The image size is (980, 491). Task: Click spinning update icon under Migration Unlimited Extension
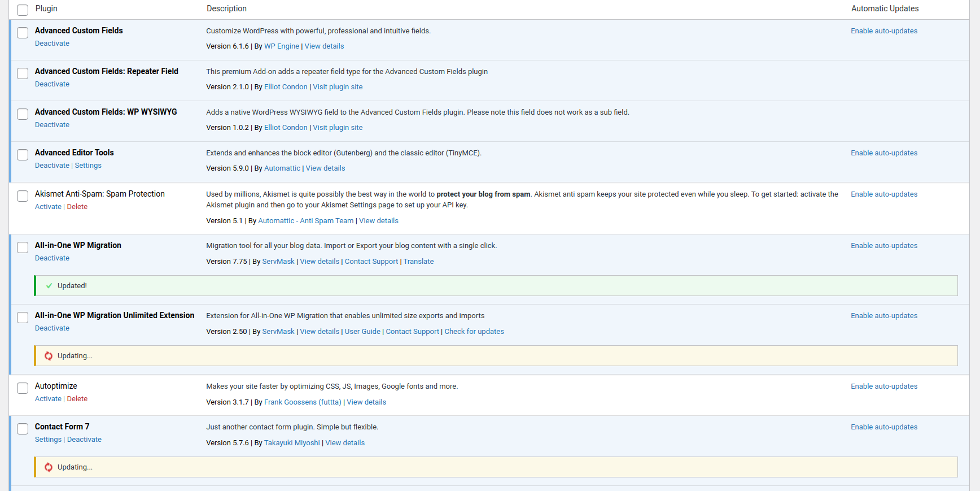pos(49,356)
